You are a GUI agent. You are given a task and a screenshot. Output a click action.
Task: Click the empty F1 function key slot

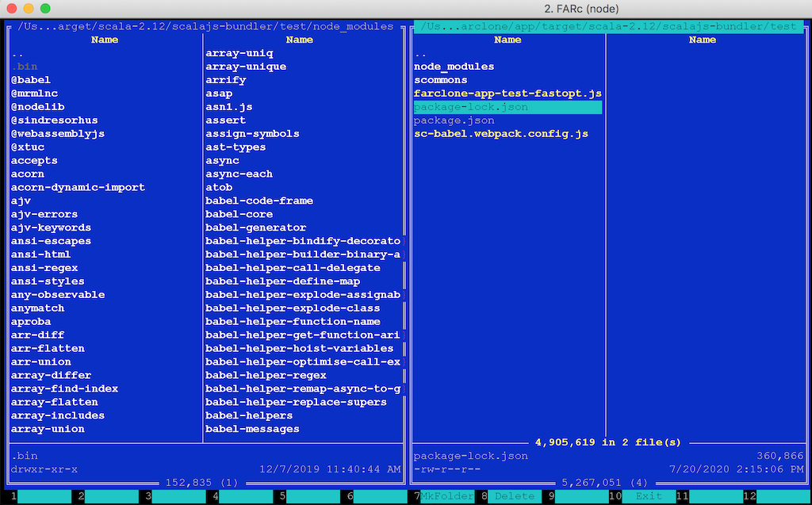(x=44, y=496)
